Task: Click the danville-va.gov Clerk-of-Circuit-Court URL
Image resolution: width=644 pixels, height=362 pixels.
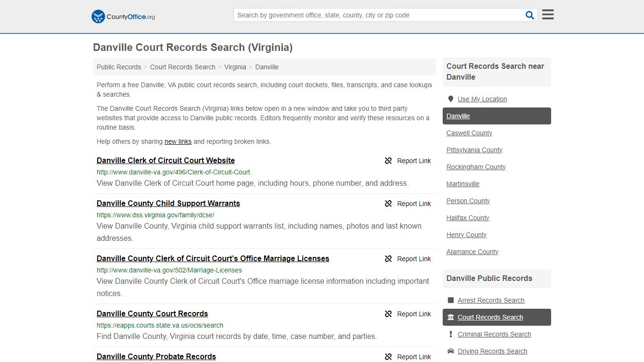Action: click(x=173, y=172)
